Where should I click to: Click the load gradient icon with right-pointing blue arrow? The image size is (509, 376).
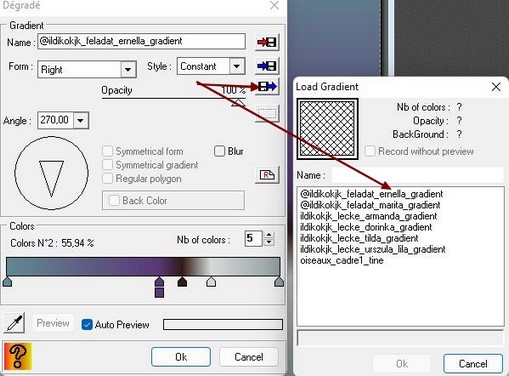(267, 87)
